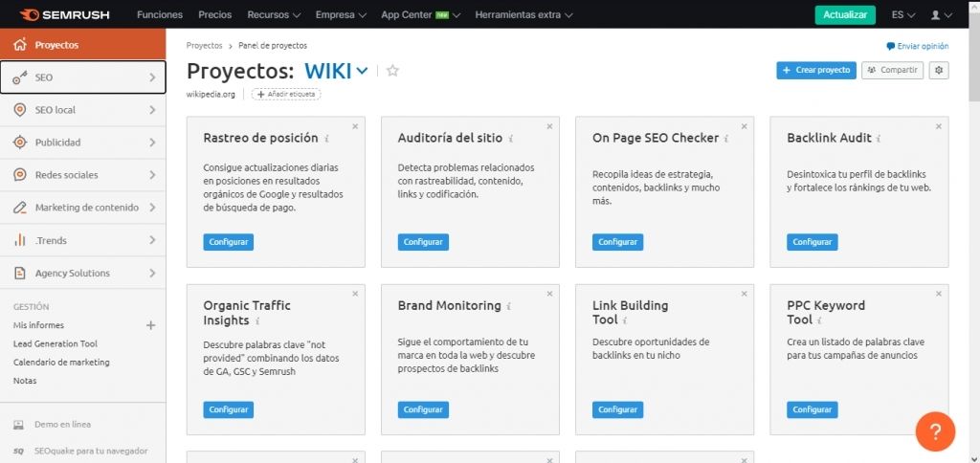Click the Añadir etiqueta tag button
Screen dimensions: 980x463
point(286,94)
